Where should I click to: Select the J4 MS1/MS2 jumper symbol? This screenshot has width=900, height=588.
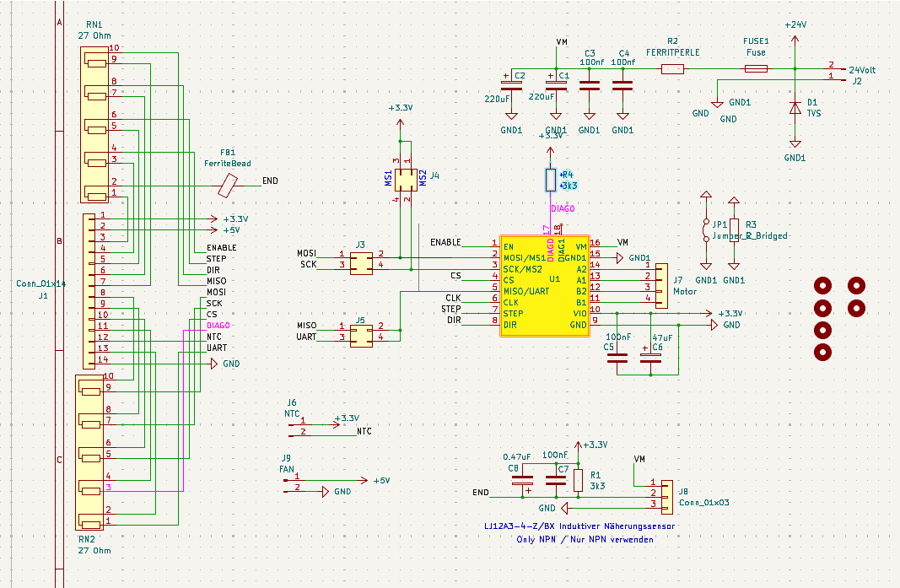click(406, 181)
